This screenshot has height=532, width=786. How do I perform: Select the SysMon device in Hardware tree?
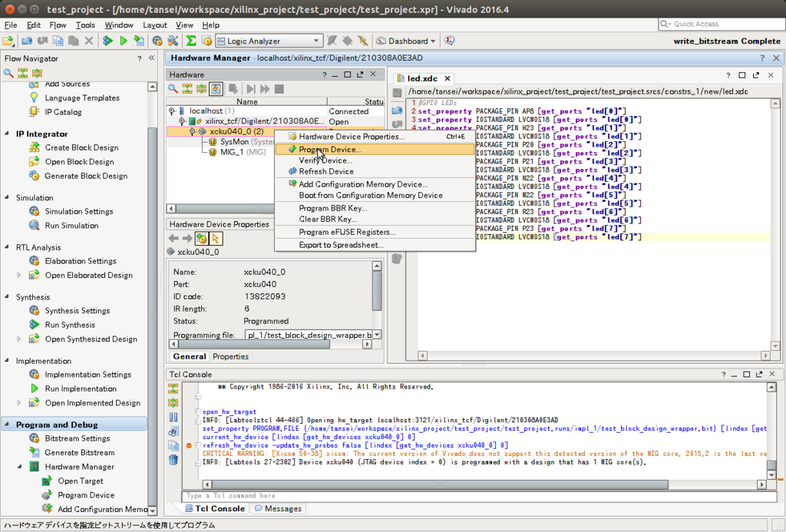point(242,142)
